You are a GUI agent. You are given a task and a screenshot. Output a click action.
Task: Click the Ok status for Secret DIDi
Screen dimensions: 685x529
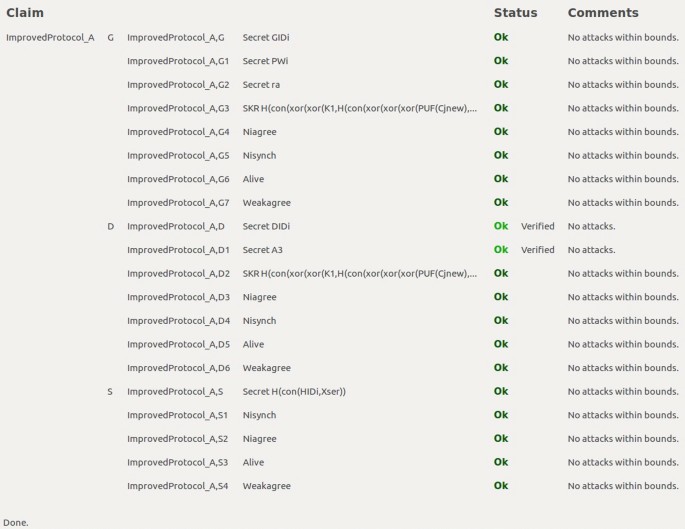501,226
